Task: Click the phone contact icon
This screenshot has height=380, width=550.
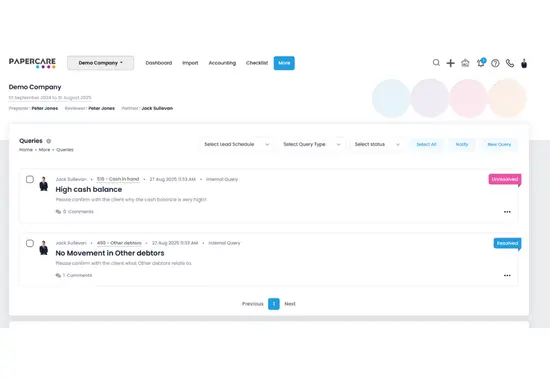Action: pos(510,63)
